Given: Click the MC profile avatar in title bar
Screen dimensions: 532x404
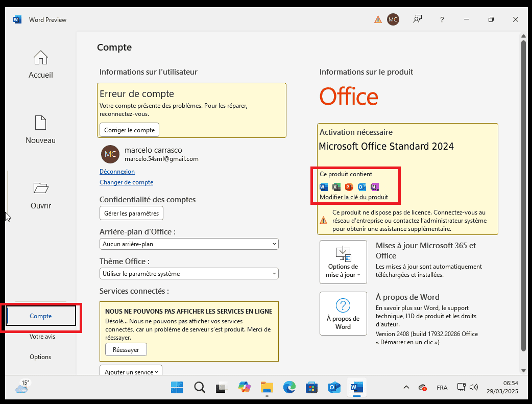Looking at the screenshot, I should point(393,20).
